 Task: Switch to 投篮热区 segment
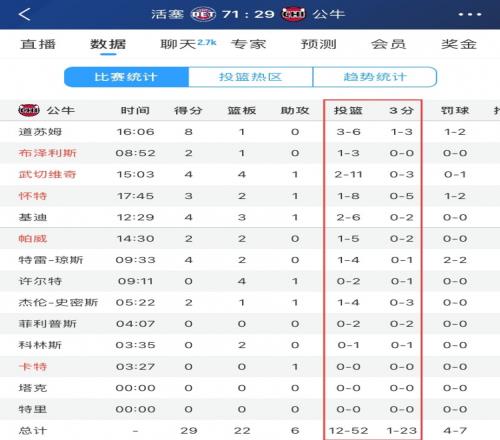click(x=251, y=77)
